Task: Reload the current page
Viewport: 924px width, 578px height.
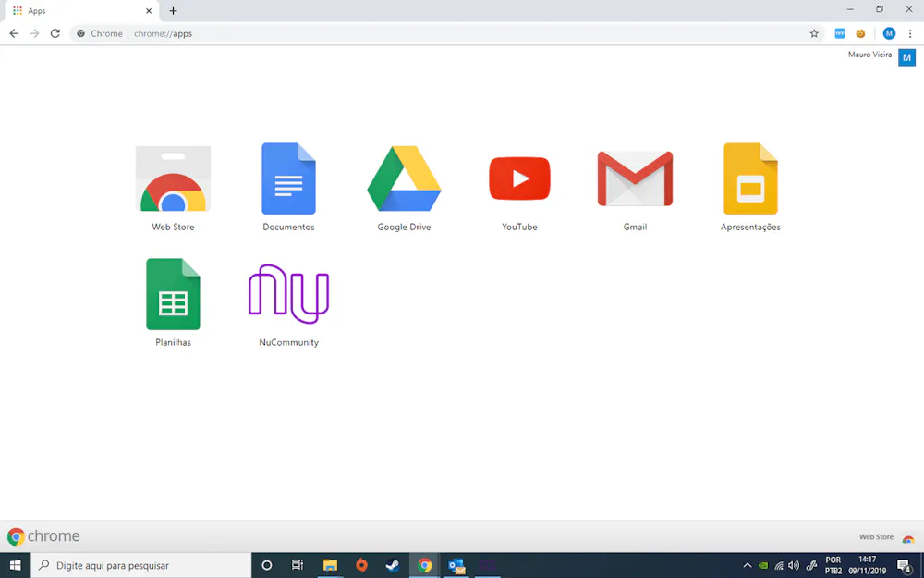Action: [55, 33]
